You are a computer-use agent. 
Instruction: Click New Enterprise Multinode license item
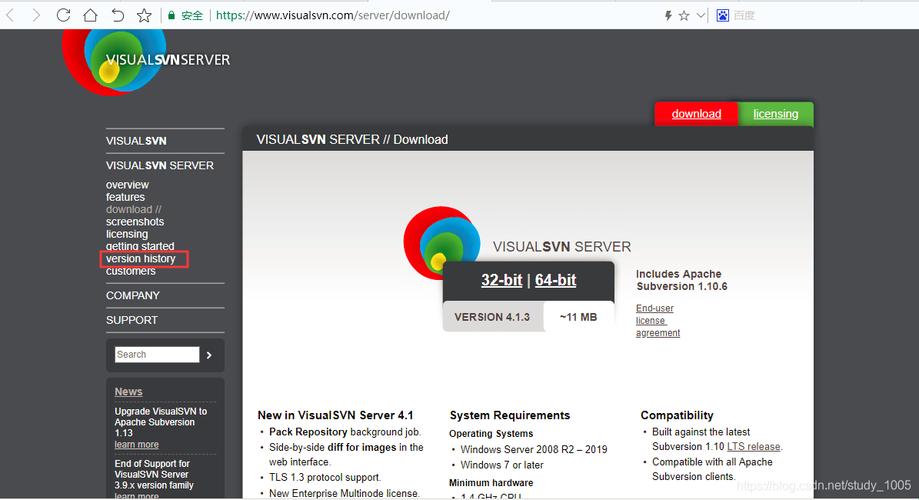click(x=344, y=493)
